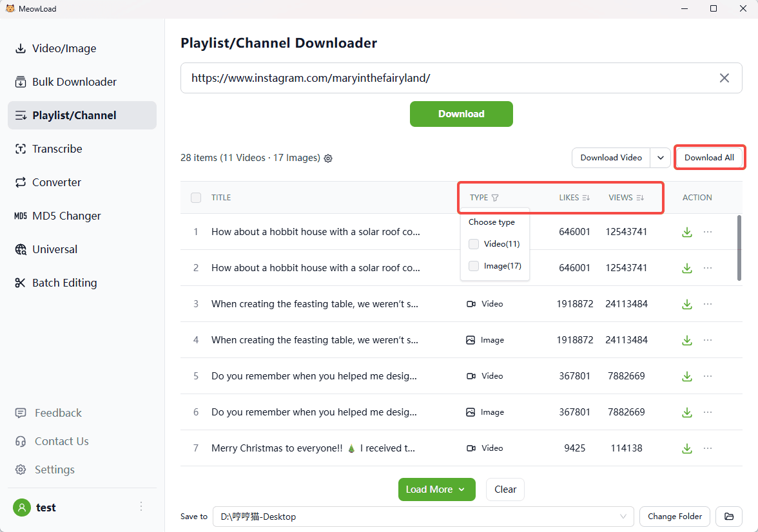
Task: Open the save folder via folder icon
Action: pyautogui.click(x=729, y=517)
